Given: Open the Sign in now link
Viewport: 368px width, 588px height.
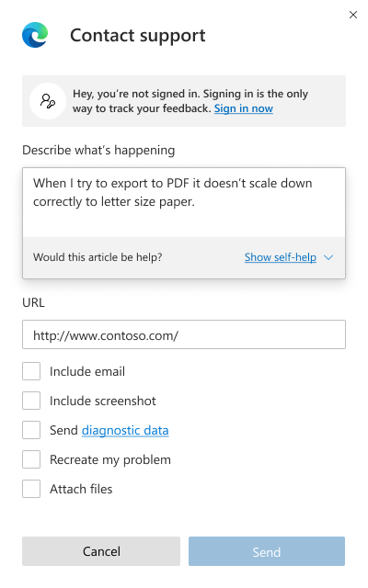Looking at the screenshot, I should [243, 108].
